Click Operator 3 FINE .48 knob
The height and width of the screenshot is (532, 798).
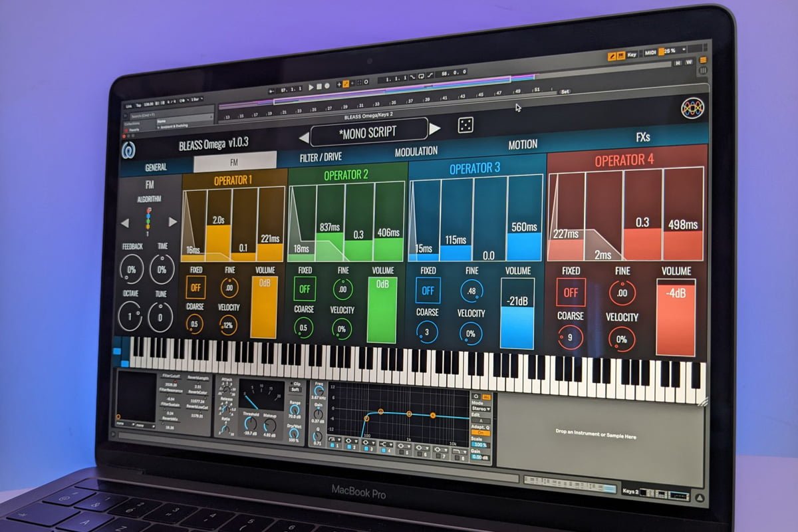(471, 291)
